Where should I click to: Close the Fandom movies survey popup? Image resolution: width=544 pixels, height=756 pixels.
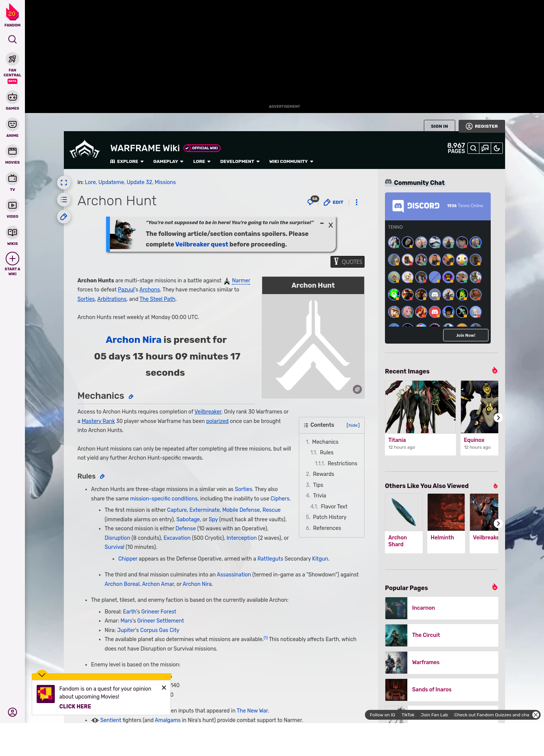tap(164, 688)
